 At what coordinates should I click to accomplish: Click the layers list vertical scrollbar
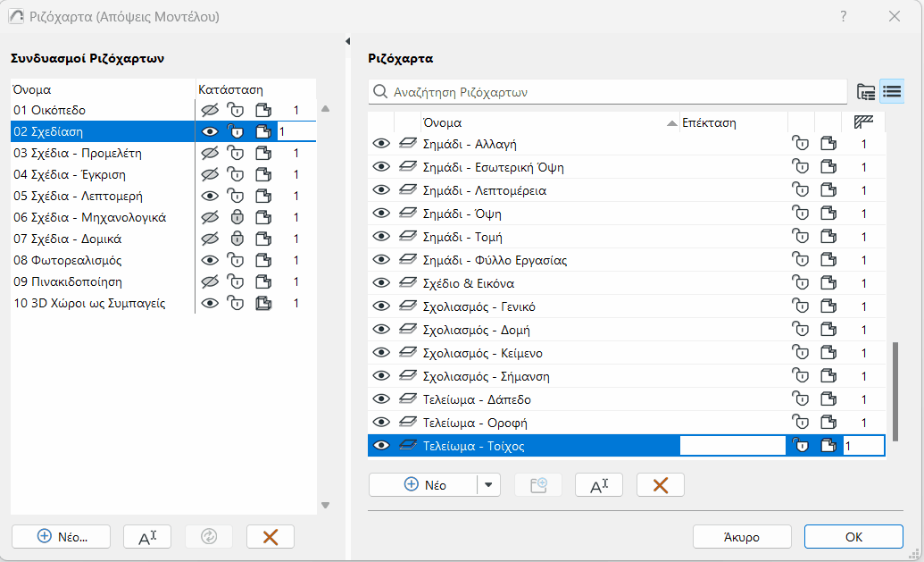(x=895, y=375)
